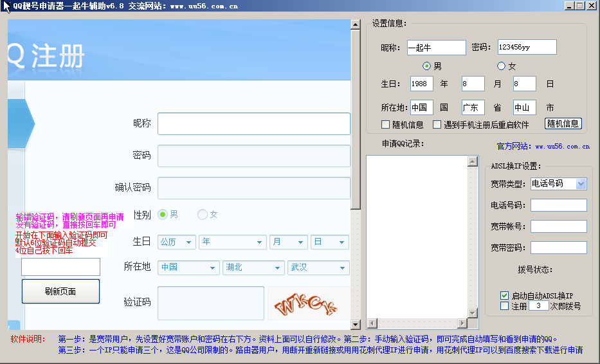Viewport: 600px width, 364px height.
Task: Click the 中国 country field in settings
Action: pyautogui.click(x=422, y=107)
